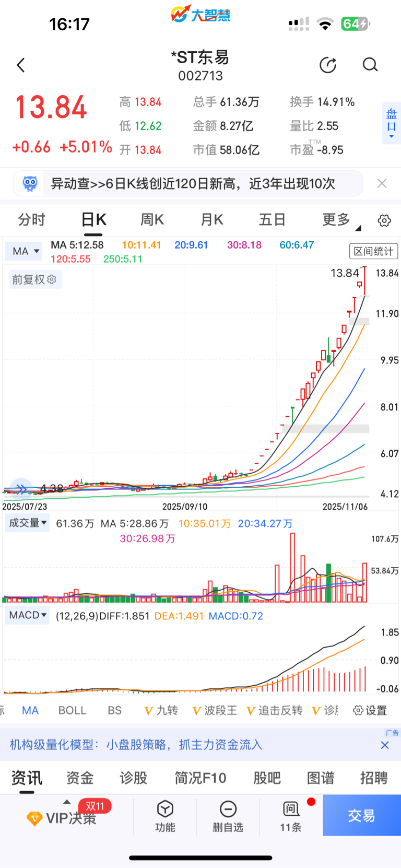Screen dimensions: 401x868
Task: Tap the blue double-arrow chart scroll icon
Action: (x=21, y=489)
